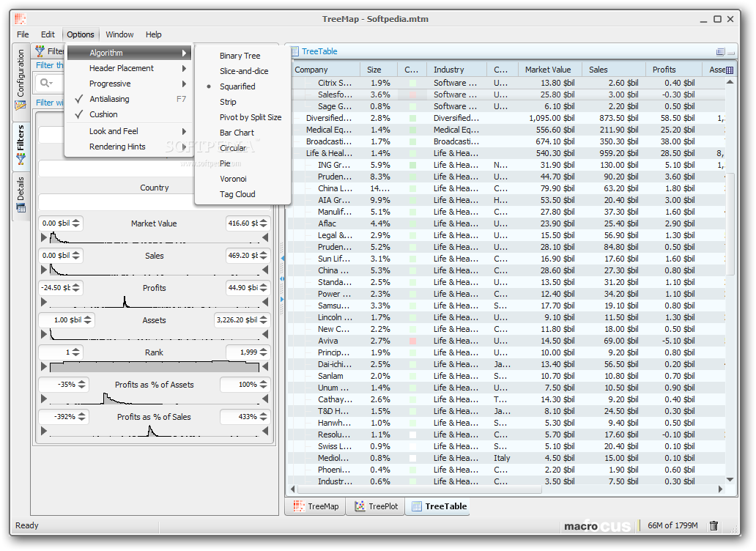The width and height of the screenshot is (756, 551).
Task: Adjust Assets minimum value stepper
Action: point(88,320)
